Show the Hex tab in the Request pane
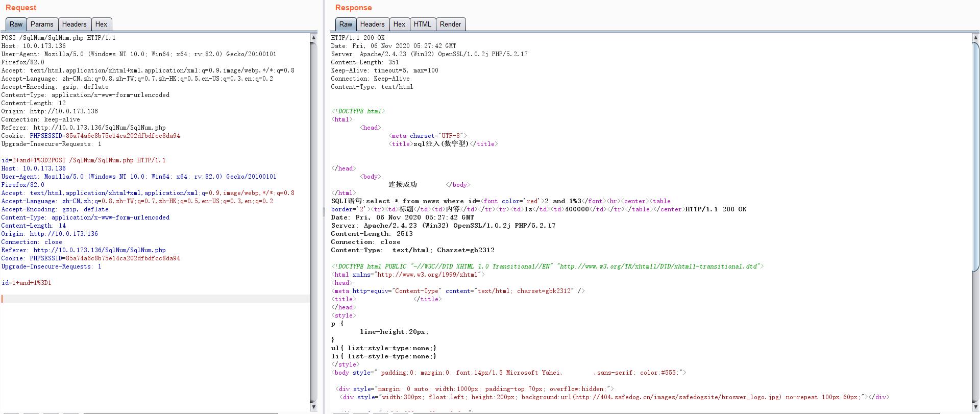Viewport: 980px width, 414px height. (x=102, y=24)
